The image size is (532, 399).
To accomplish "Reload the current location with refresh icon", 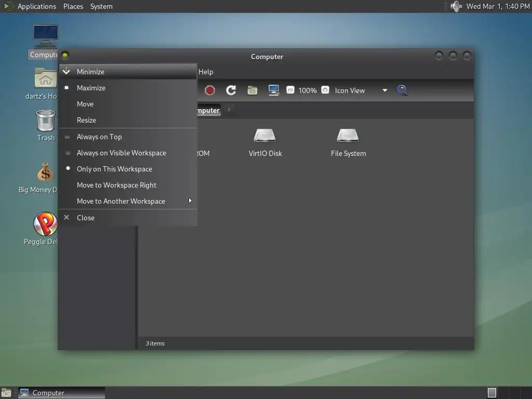I will [231, 90].
